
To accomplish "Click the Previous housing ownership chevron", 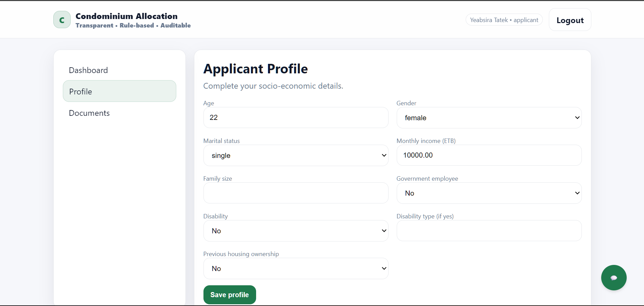I will pyautogui.click(x=384, y=268).
